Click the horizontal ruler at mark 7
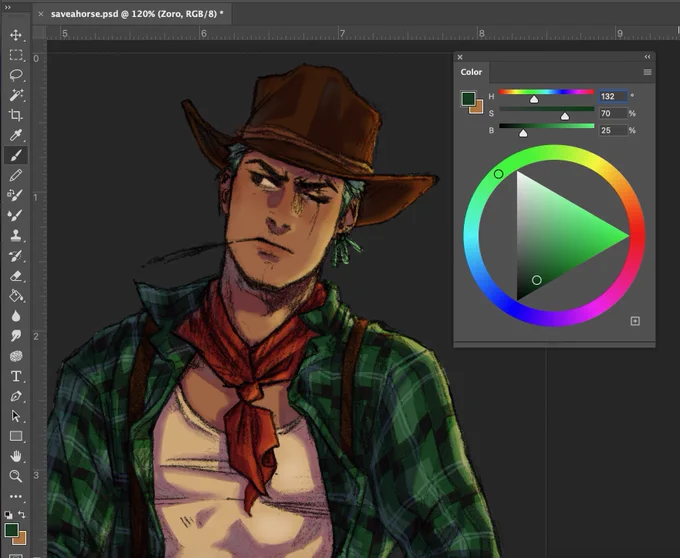 [x=342, y=33]
